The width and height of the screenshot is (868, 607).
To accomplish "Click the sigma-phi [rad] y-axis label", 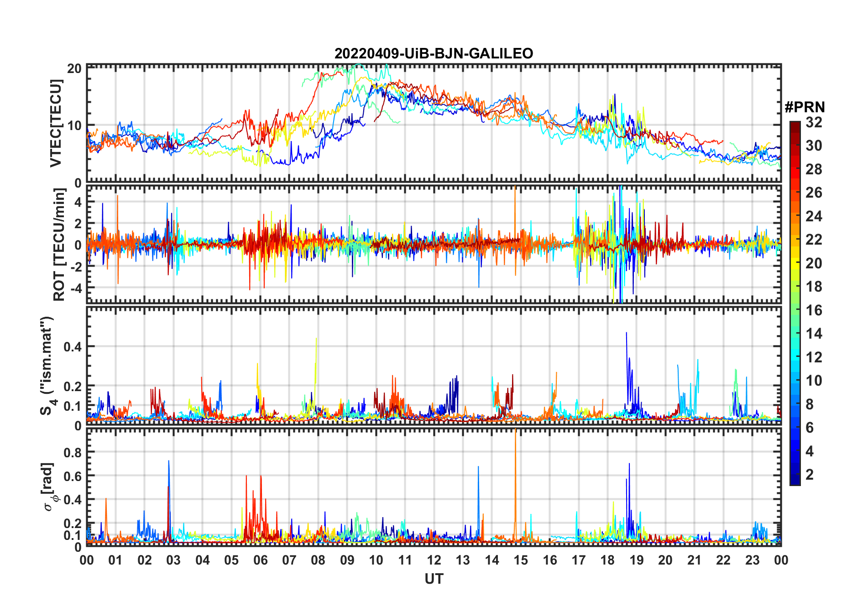I will click(48, 487).
